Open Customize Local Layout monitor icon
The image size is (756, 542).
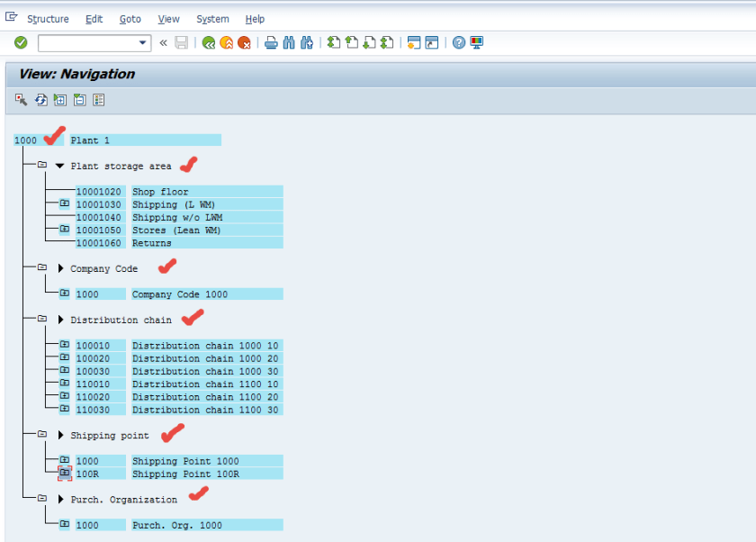click(476, 43)
